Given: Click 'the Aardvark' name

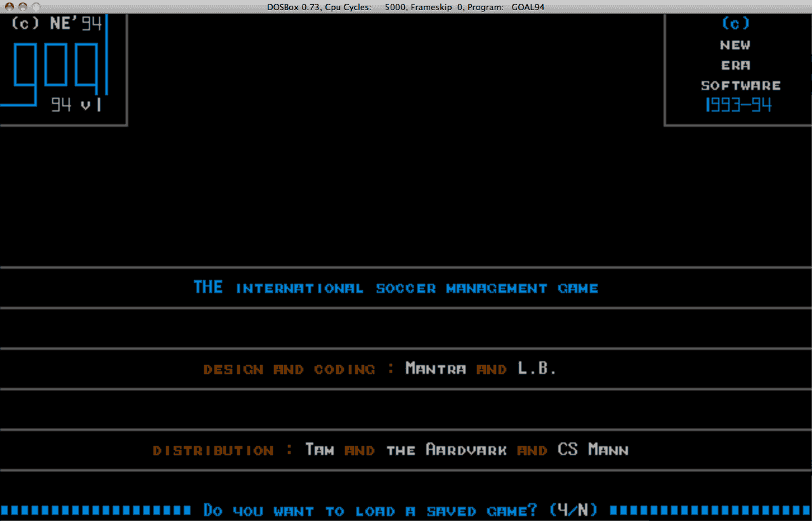Looking at the screenshot, I should (447, 450).
